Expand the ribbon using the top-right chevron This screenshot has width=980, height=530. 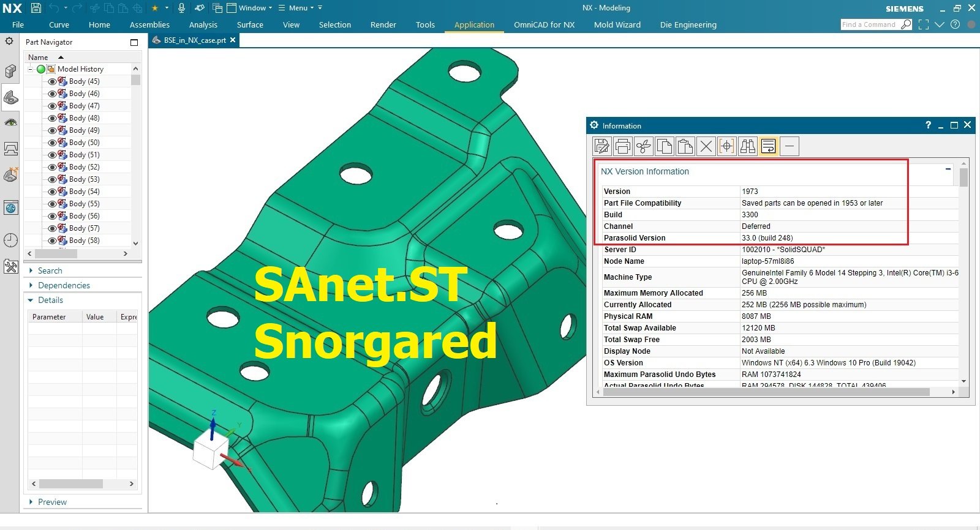(940, 24)
